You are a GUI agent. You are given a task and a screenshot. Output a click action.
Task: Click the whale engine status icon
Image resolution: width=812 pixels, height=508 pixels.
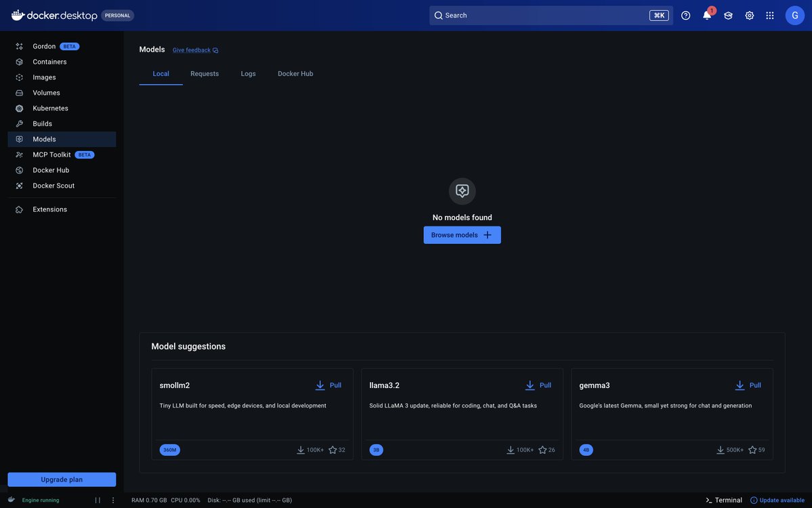pos(12,500)
